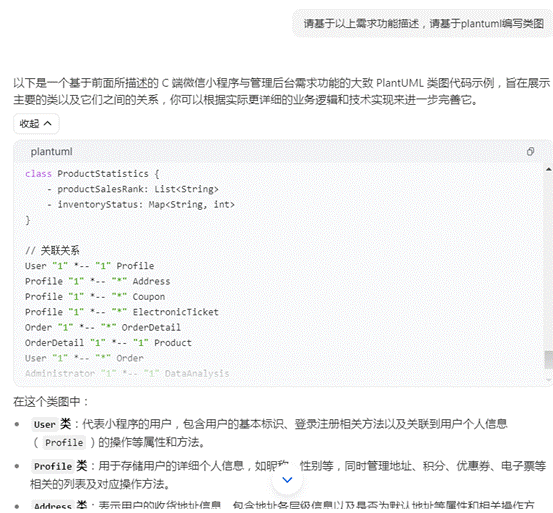The height and width of the screenshot is (513, 553).
Task: Click the Order to OrderDetail relation line
Action: (103, 328)
